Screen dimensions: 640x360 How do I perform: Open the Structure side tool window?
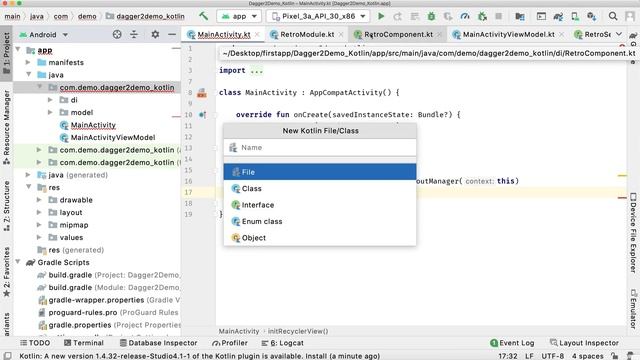[x=7, y=206]
